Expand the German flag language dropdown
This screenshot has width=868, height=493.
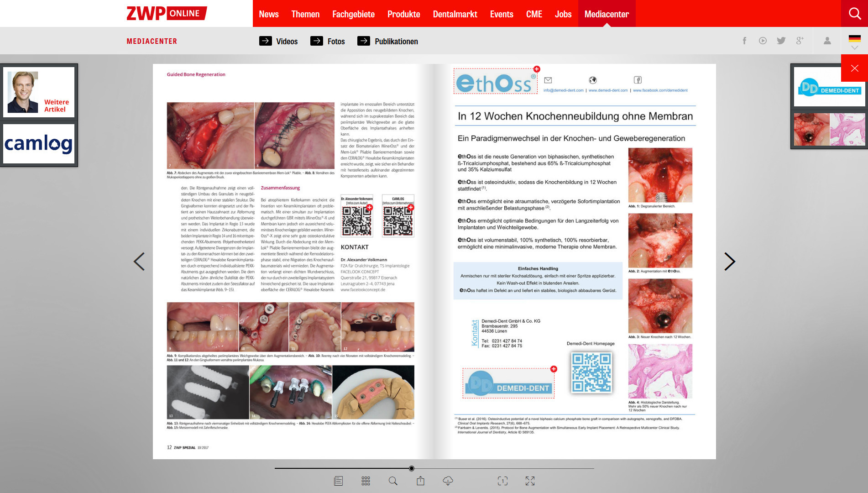pyautogui.click(x=854, y=42)
